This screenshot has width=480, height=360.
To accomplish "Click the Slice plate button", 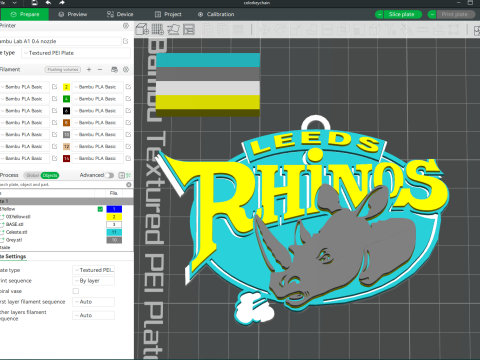I will (x=403, y=14).
